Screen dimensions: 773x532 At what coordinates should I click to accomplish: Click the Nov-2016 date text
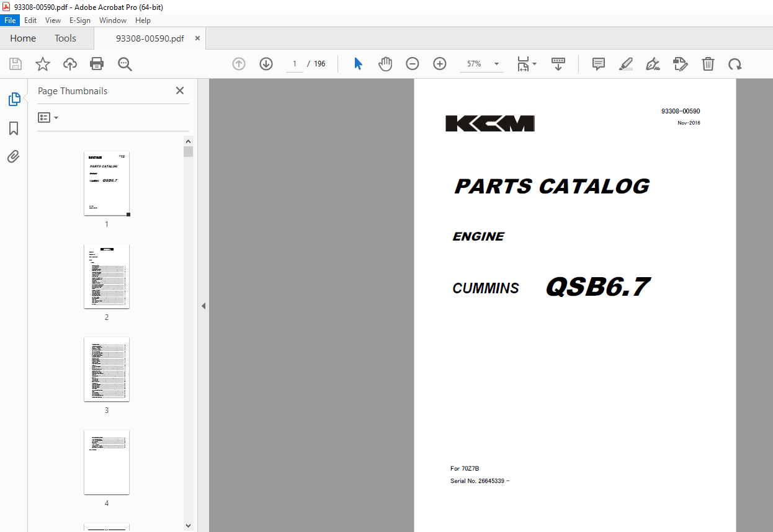coord(689,123)
